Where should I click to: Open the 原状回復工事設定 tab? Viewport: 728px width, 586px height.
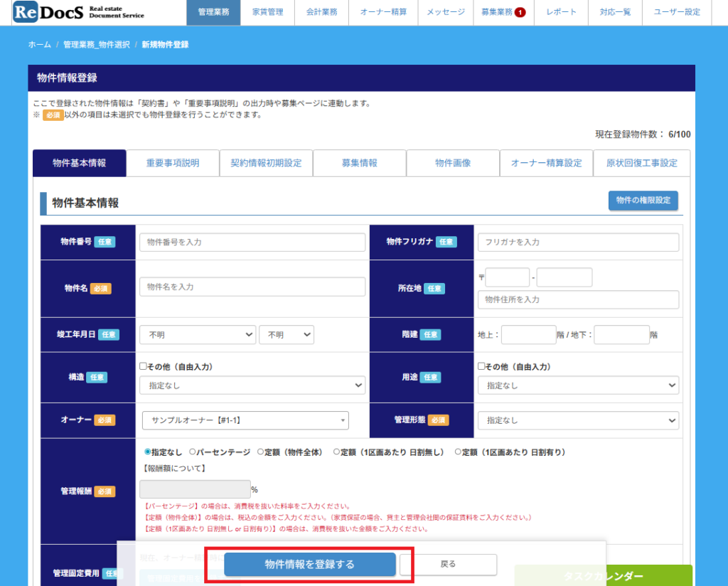pos(641,163)
